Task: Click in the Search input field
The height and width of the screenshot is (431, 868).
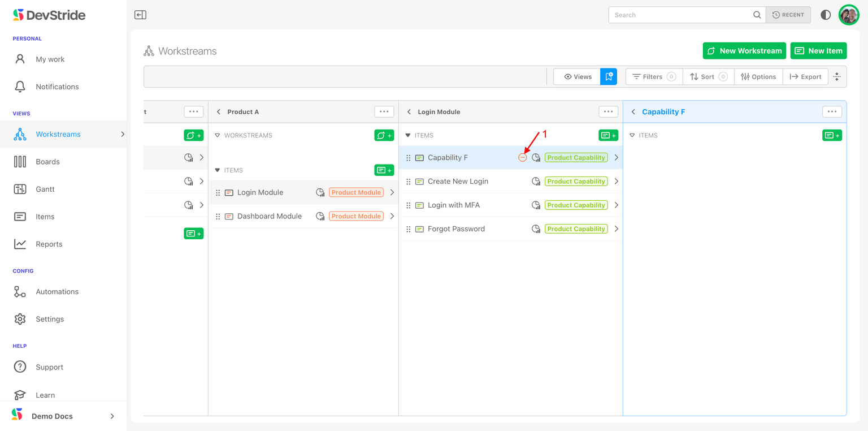Action: [681, 15]
